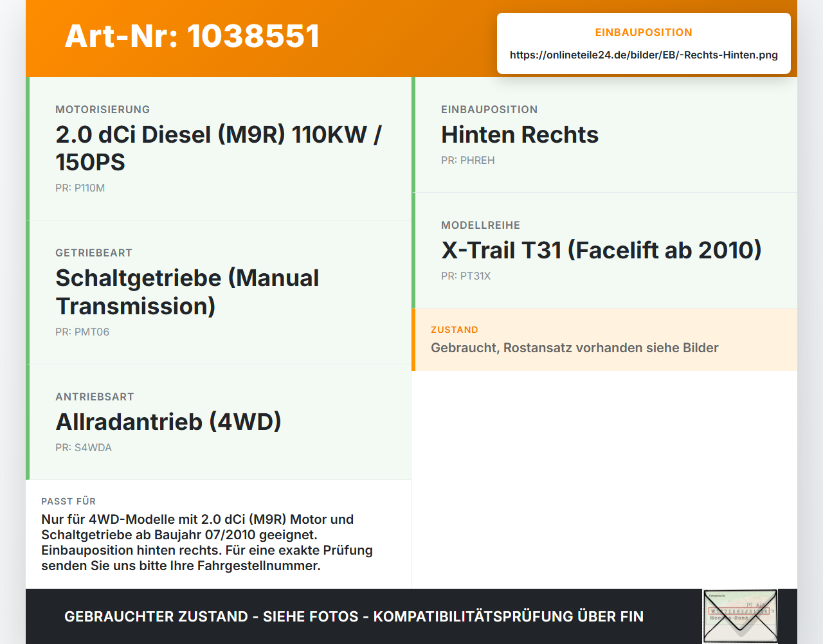Viewport: 823px width, 644px height.
Task: Select the orange EINBAUPOSITION label in the header card
Action: pyautogui.click(x=644, y=32)
